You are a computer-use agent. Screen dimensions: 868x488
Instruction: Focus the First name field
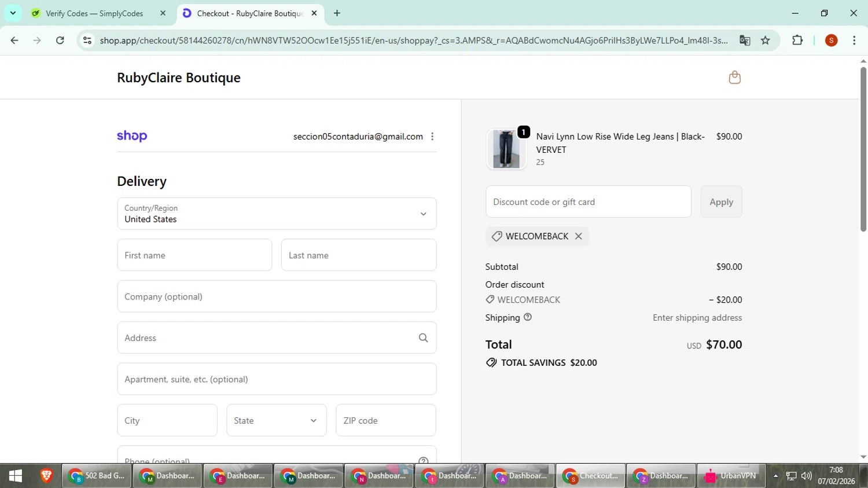194,255
